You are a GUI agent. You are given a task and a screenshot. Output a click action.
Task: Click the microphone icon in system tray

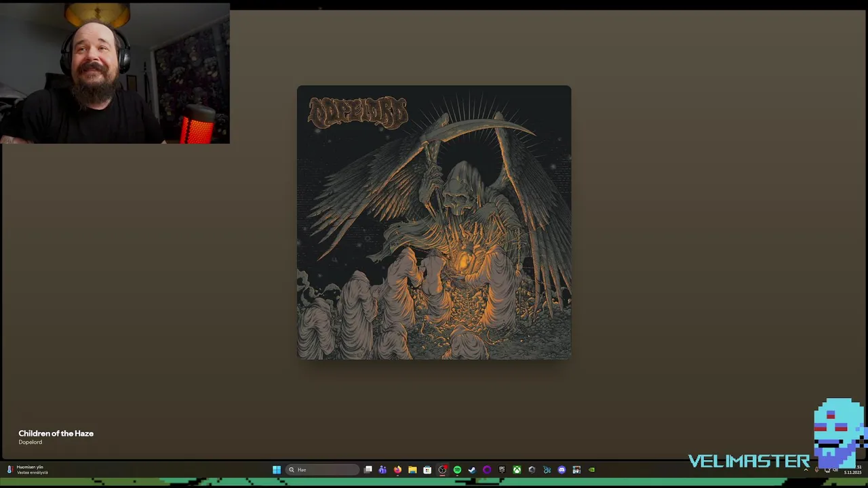(x=816, y=470)
